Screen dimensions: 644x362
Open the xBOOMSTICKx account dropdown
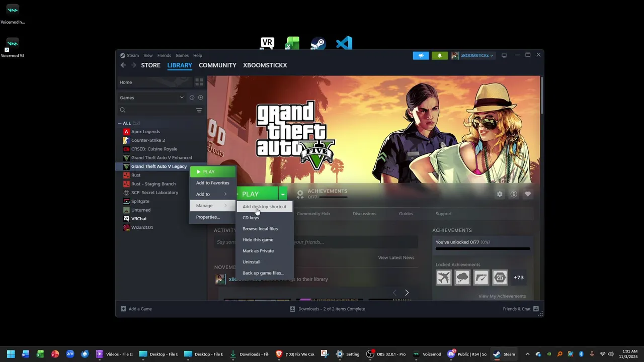point(472,55)
